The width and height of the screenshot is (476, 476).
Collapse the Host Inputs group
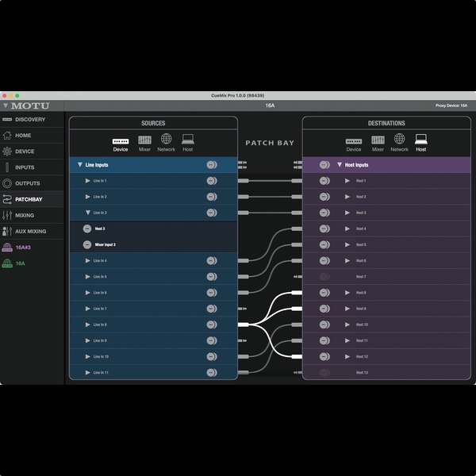coord(340,165)
